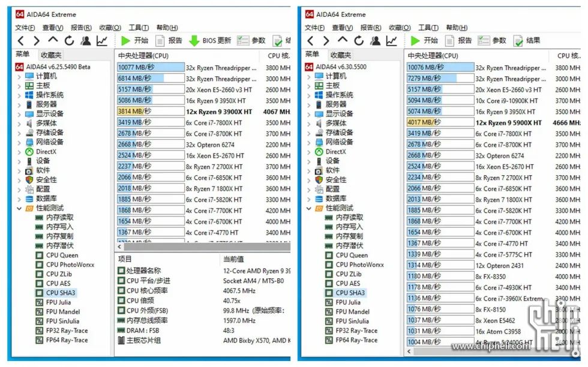Collapse 性能测试 node in left window tree
This screenshot has height=367, width=588.
click(x=19, y=209)
